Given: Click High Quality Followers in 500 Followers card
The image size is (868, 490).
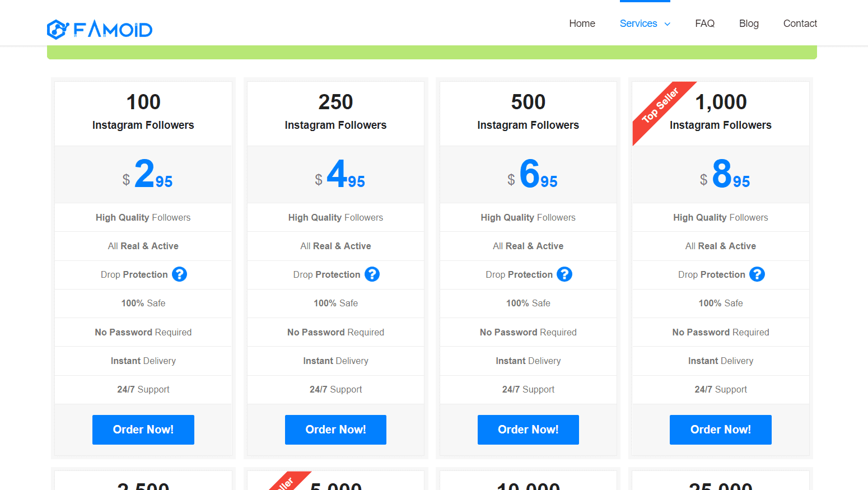Looking at the screenshot, I should pos(528,217).
